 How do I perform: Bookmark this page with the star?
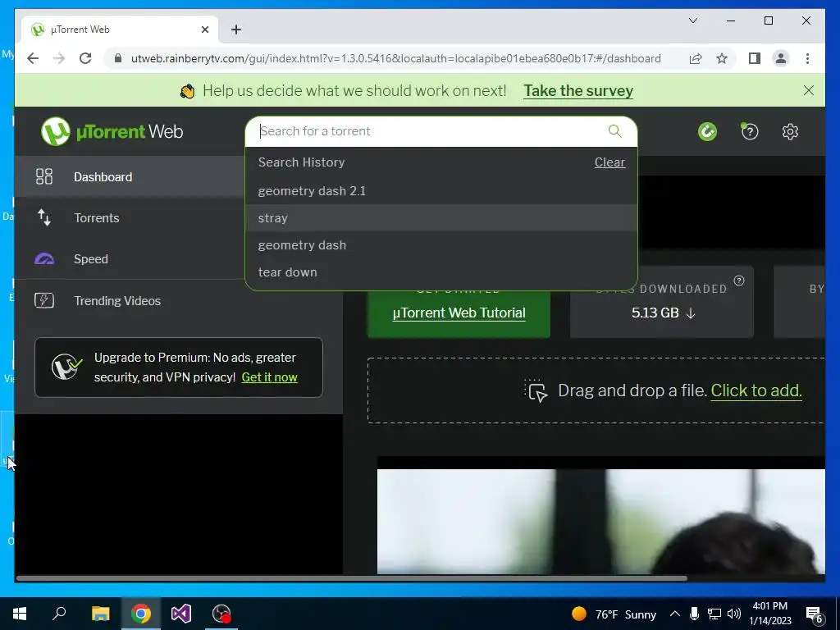(722, 58)
